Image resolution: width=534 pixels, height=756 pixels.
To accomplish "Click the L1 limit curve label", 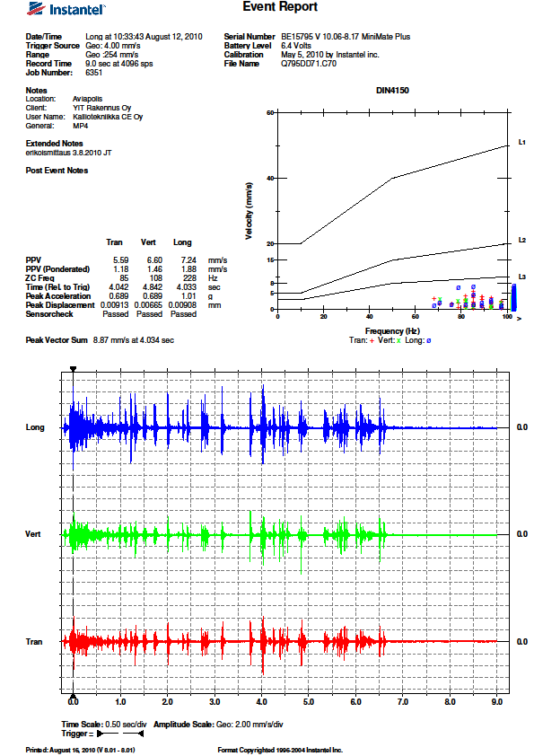I will click(x=522, y=142).
